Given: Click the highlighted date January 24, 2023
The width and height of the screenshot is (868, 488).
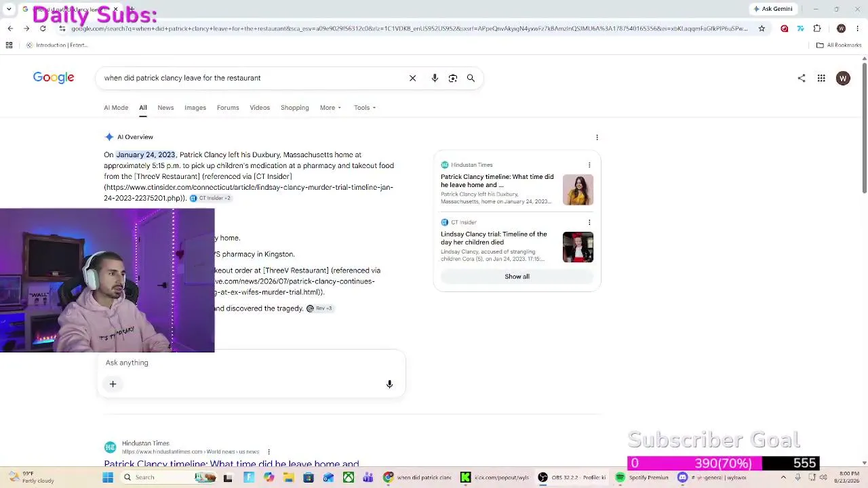Looking at the screenshot, I should tap(146, 155).
